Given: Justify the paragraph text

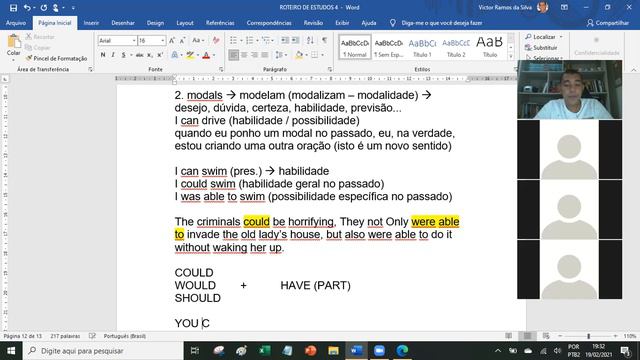Looking at the screenshot, I should coord(264,55).
